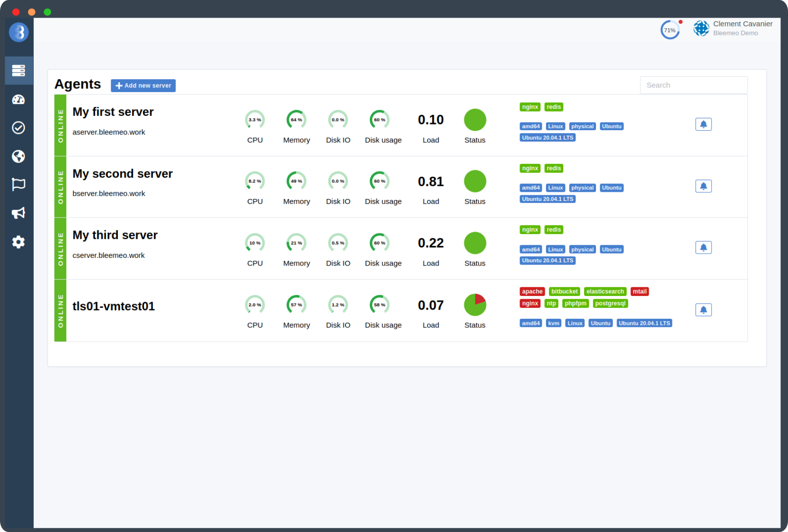The image size is (788, 532).
Task: Click the Search input field
Action: pos(693,85)
